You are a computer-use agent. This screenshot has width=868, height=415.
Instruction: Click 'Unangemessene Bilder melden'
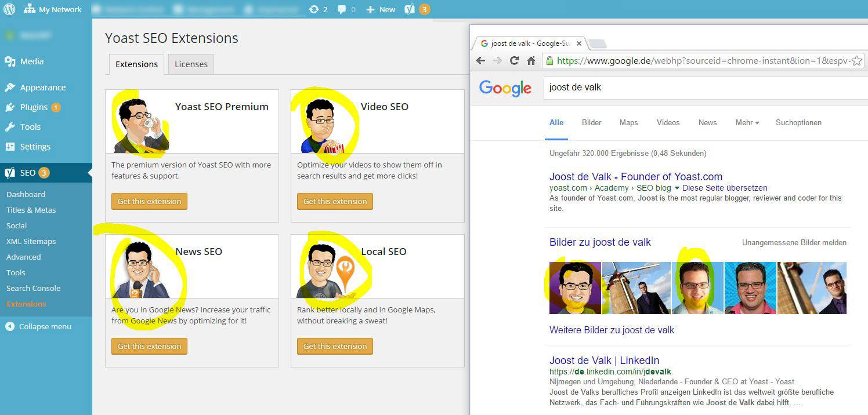point(794,243)
